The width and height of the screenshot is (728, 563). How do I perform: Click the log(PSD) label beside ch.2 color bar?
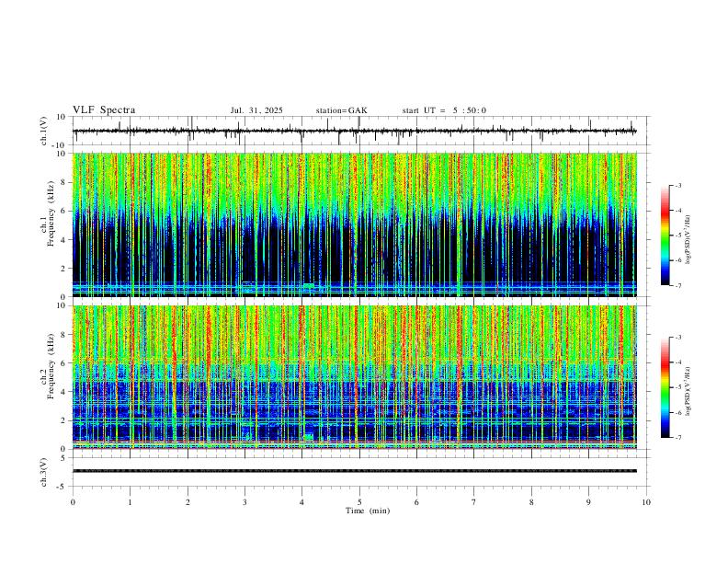pyautogui.click(x=688, y=391)
